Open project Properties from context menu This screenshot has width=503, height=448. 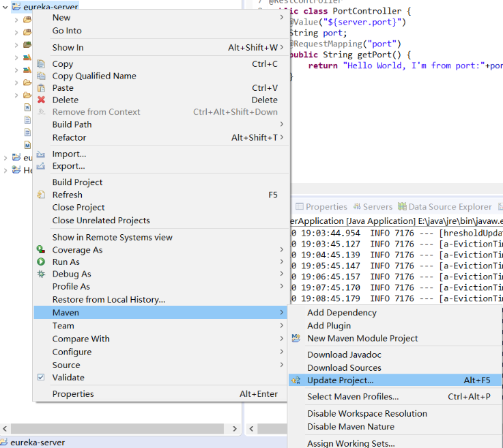tap(160, 394)
